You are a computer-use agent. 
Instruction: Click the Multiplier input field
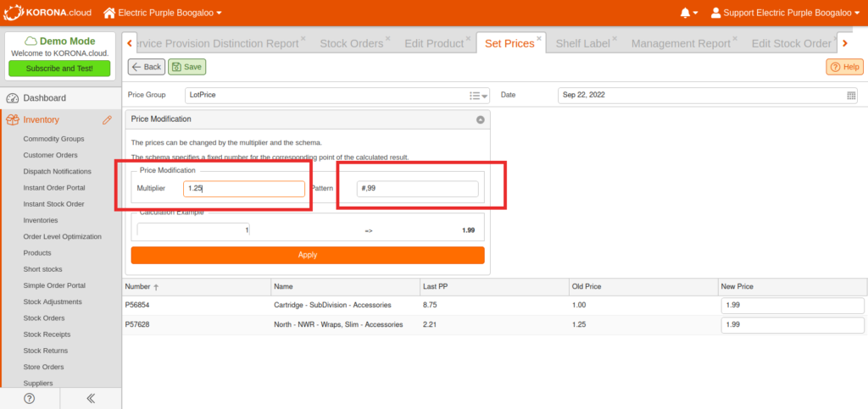pyautogui.click(x=244, y=189)
